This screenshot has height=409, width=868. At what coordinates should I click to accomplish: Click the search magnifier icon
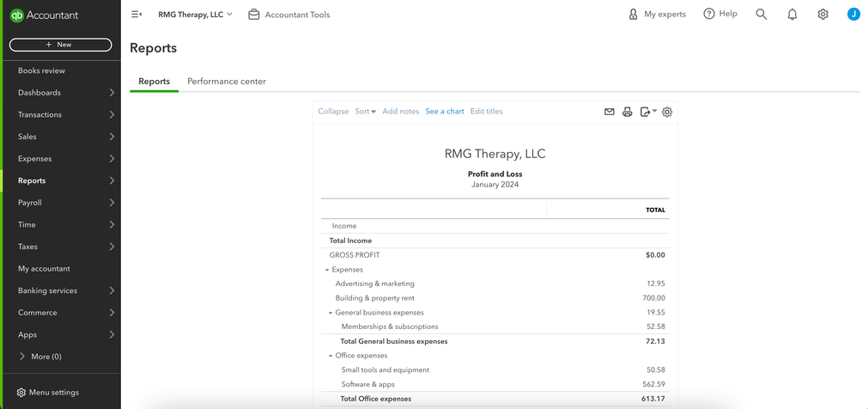point(762,15)
